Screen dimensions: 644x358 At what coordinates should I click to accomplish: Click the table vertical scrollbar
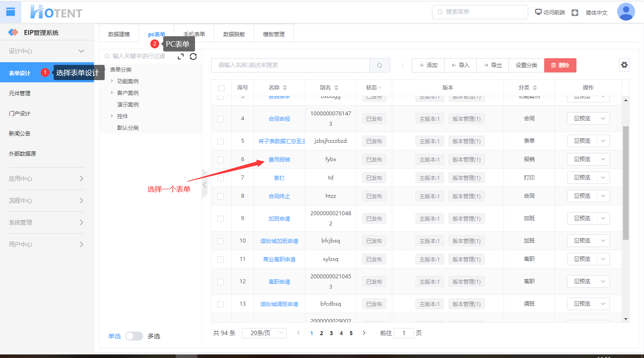pyautogui.click(x=626, y=183)
